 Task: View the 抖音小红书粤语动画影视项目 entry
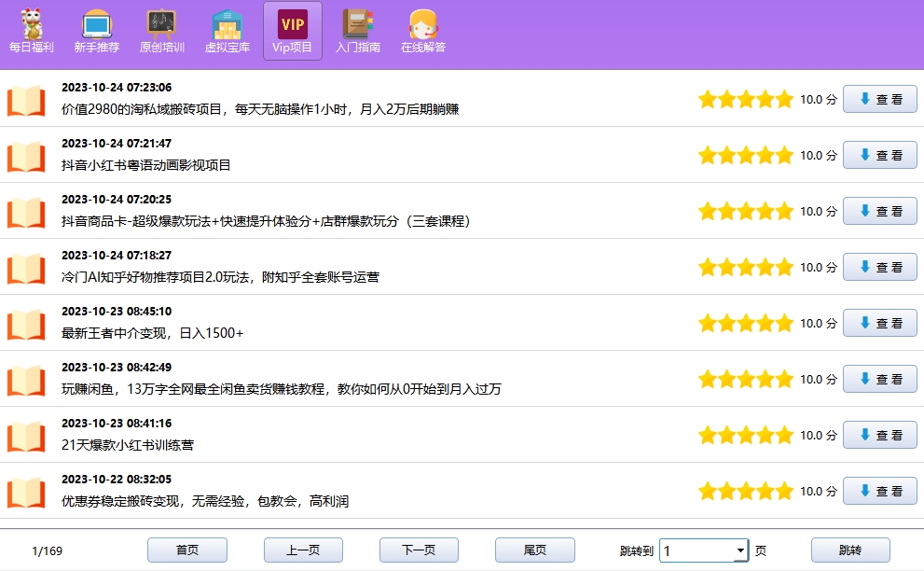pos(879,155)
